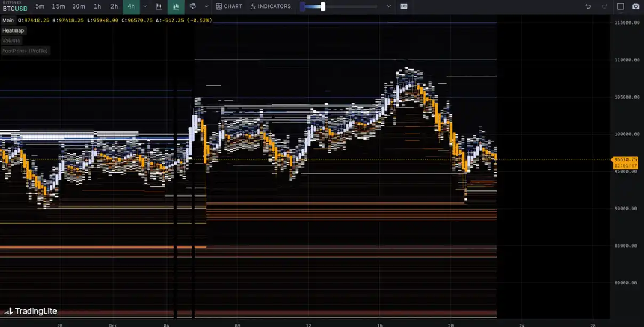
Task: Undo the last chart action
Action: (x=588, y=6)
